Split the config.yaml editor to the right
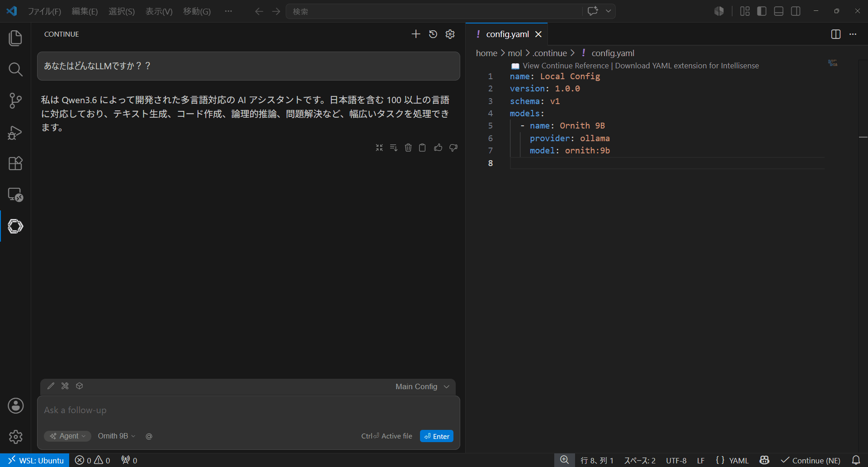The width and height of the screenshot is (868, 467). 836,34
